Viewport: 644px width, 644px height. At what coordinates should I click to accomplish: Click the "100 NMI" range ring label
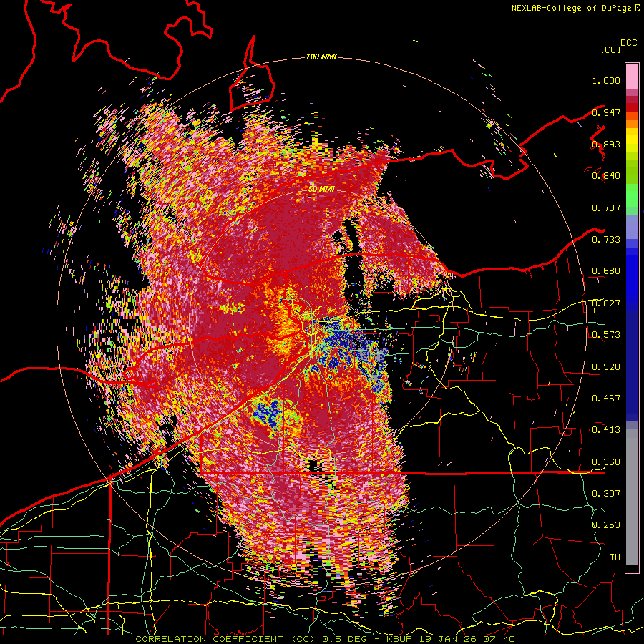[321, 57]
